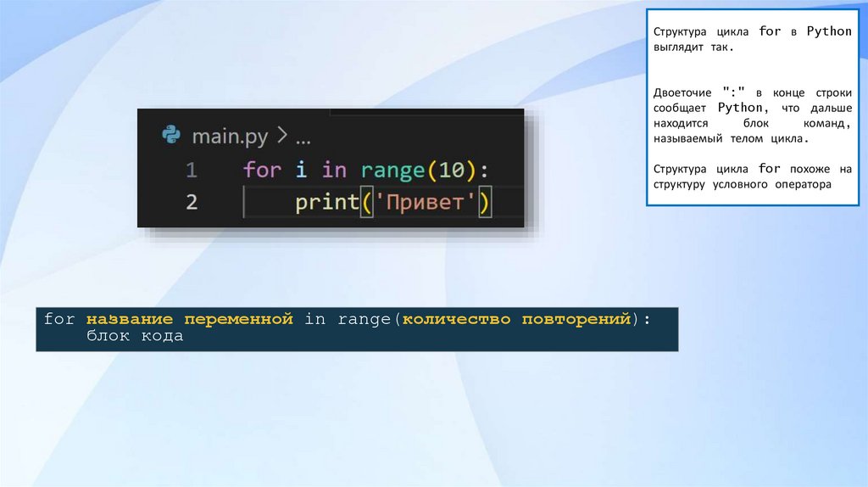Click the breadcrumb chevron after main.py
The image size is (868, 487).
pyautogui.click(x=281, y=135)
